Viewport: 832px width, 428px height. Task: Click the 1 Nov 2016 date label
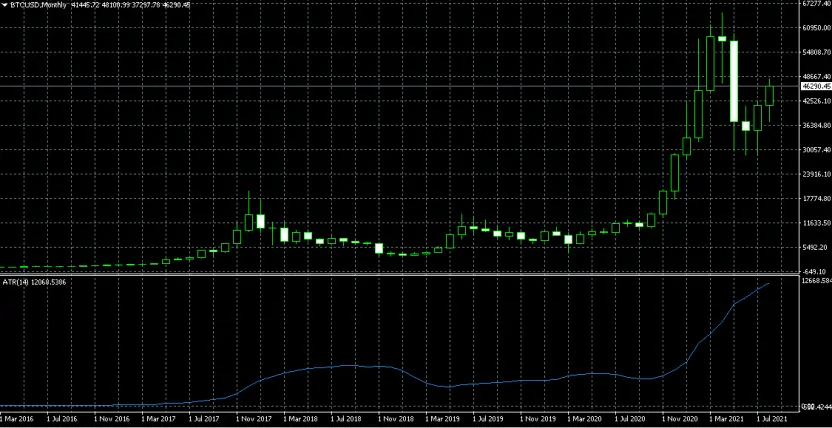pyautogui.click(x=111, y=418)
